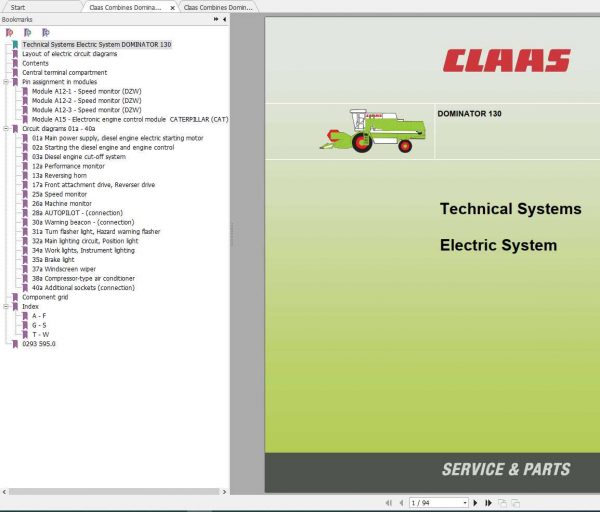Go to previous page arrow
Image resolution: width=600 pixels, height=512 pixels.
[401, 503]
